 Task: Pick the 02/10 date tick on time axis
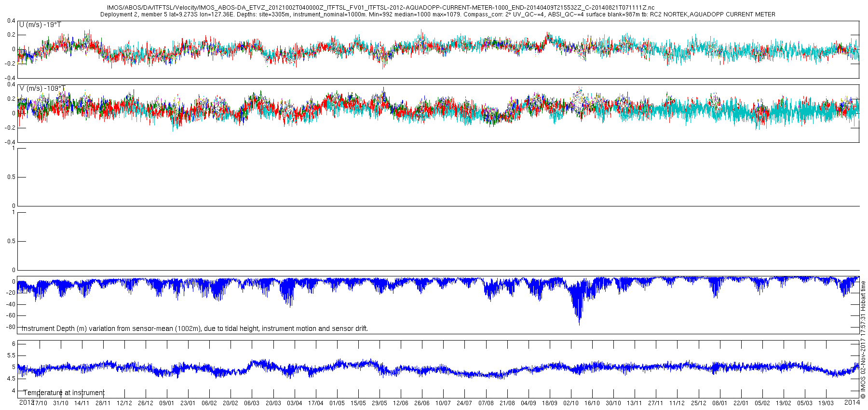click(571, 403)
